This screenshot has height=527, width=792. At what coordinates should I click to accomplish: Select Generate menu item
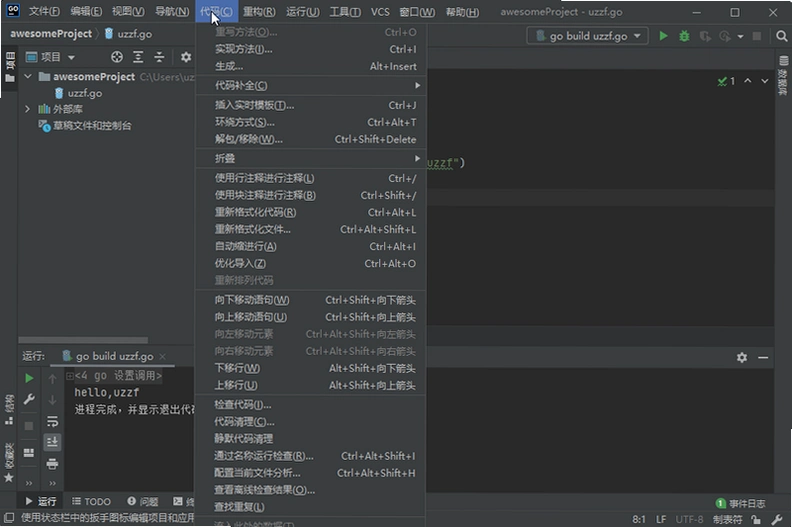[x=311, y=66]
